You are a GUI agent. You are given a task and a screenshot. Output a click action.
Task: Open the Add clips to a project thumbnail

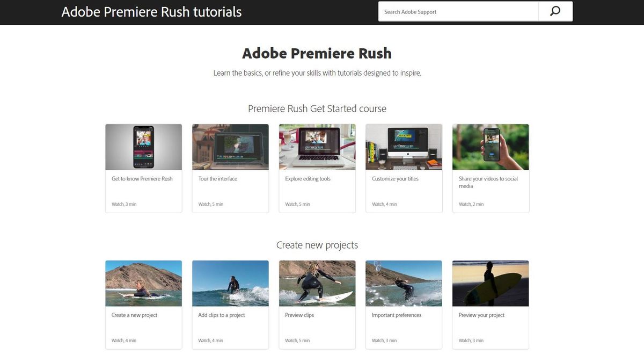pyautogui.click(x=230, y=284)
